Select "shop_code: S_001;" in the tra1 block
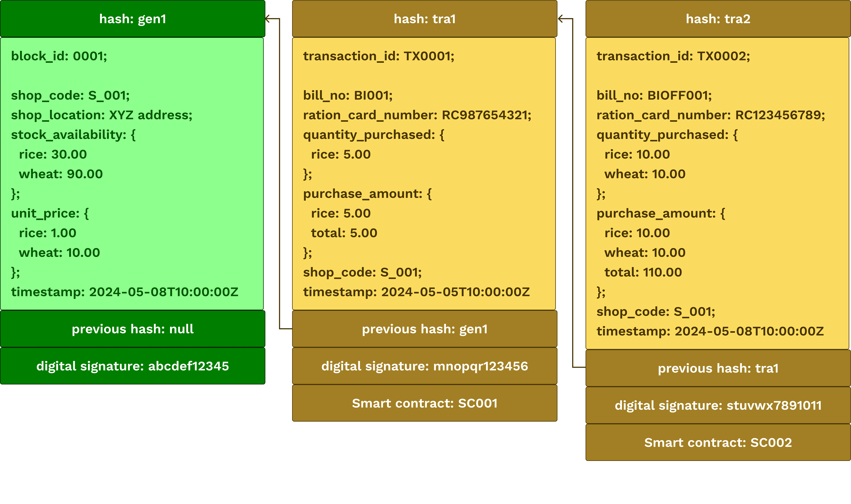 point(362,272)
